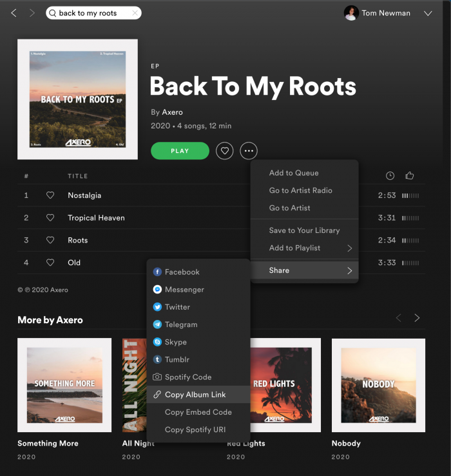Expand Tom Newman account dropdown

coord(428,13)
